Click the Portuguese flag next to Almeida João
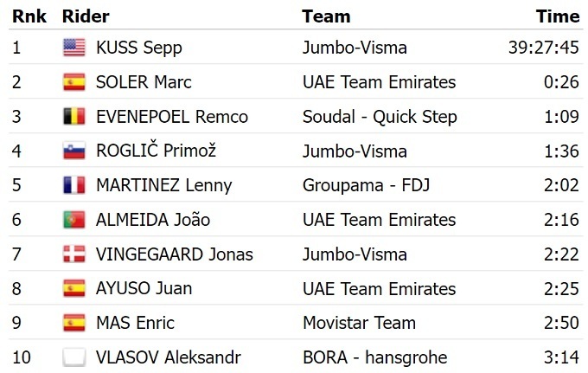The image size is (588, 373). point(74,220)
